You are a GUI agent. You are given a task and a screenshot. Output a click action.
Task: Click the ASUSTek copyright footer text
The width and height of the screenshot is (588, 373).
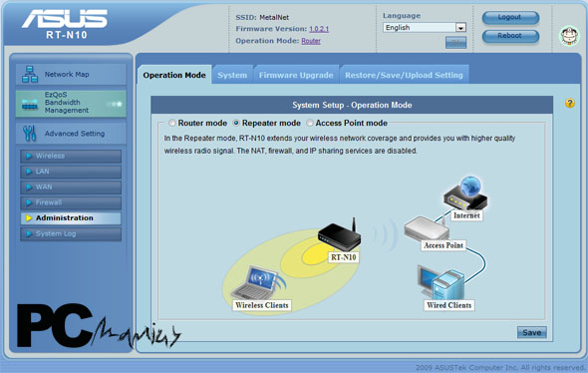(x=499, y=367)
